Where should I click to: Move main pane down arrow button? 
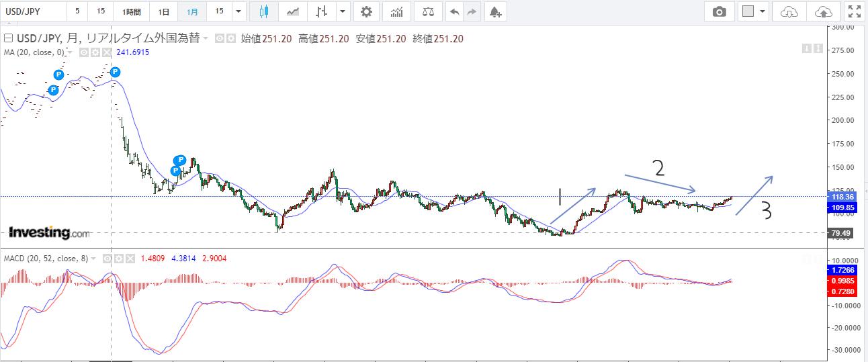[806, 48]
